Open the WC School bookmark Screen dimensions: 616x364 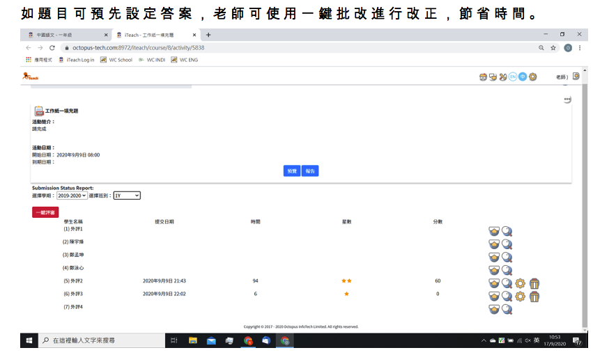coord(116,60)
